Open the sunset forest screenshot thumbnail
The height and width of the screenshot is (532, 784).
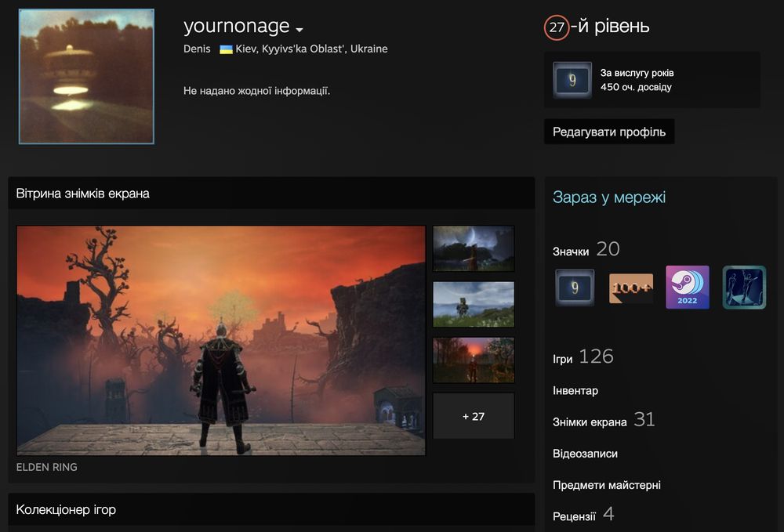coord(474,360)
